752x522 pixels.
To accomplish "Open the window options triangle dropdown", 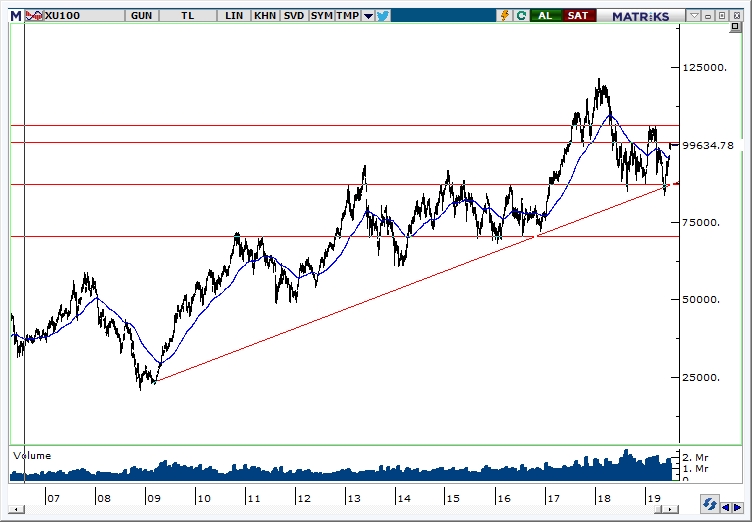I will click(694, 16).
